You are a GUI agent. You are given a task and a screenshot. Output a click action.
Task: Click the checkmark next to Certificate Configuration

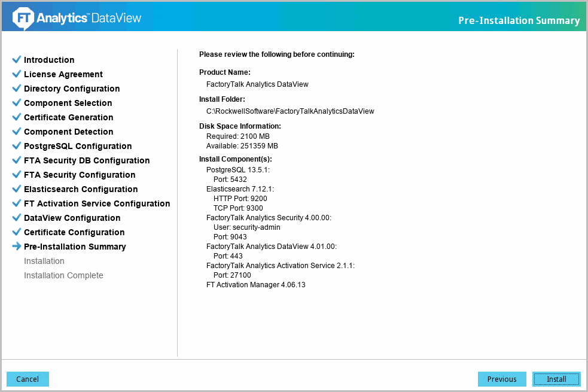[x=17, y=232]
